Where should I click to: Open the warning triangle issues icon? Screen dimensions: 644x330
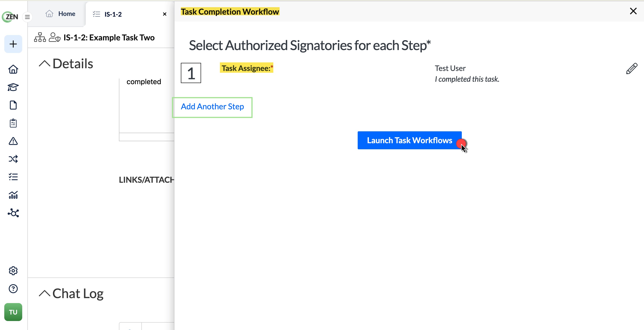click(x=13, y=141)
